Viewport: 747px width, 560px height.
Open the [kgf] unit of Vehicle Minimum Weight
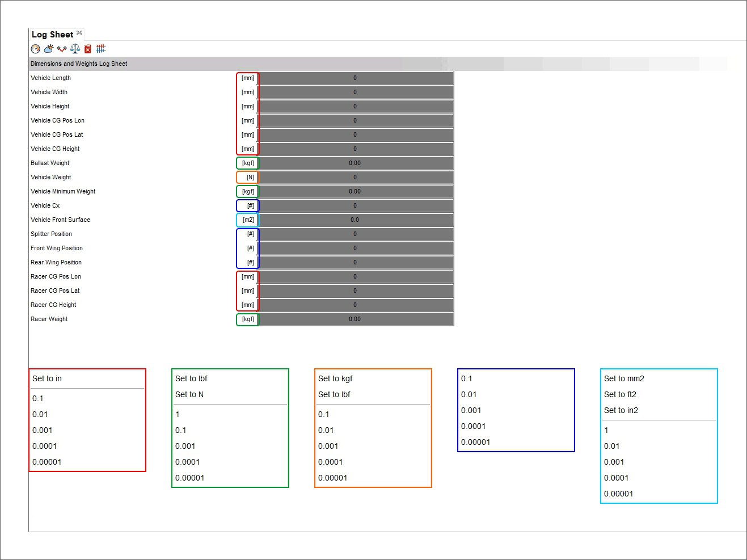248,192
